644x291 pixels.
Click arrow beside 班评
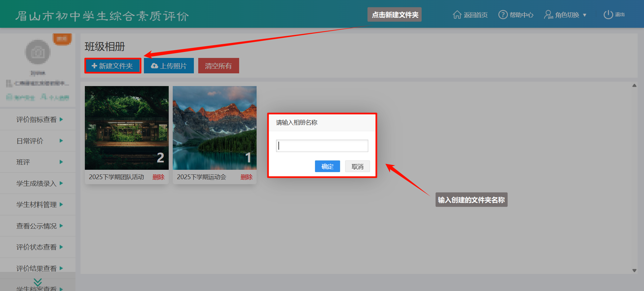[61, 162]
